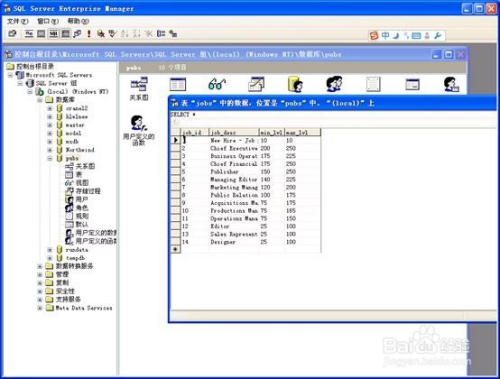Viewport: 500px width, 379px height.
Task: Collapse the 数据库 folder node
Action: point(40,100)
